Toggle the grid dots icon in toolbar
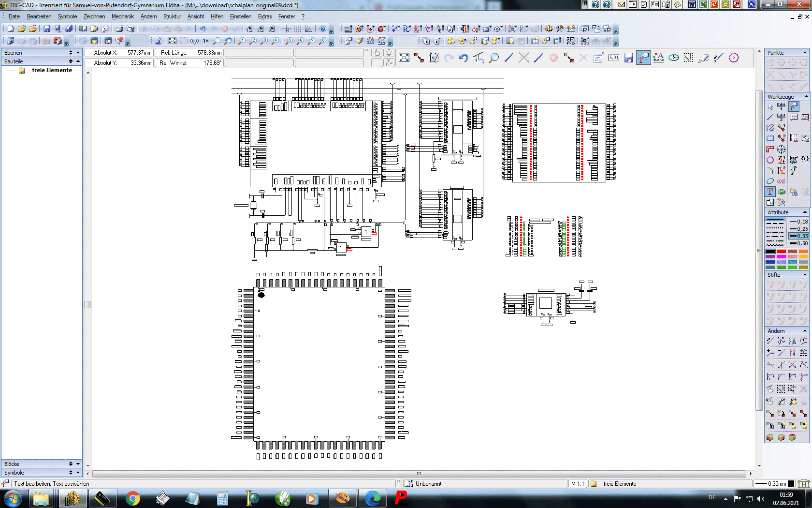 coord(298,29)
